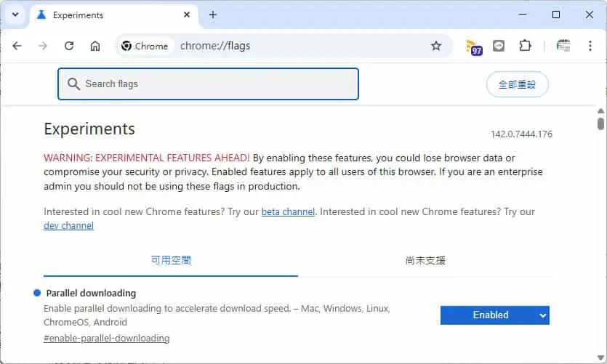This screenshot has width=607, height=364.
Task: Focus the Search flags input field
Action: pyautogui.click(x=208, y=84)
